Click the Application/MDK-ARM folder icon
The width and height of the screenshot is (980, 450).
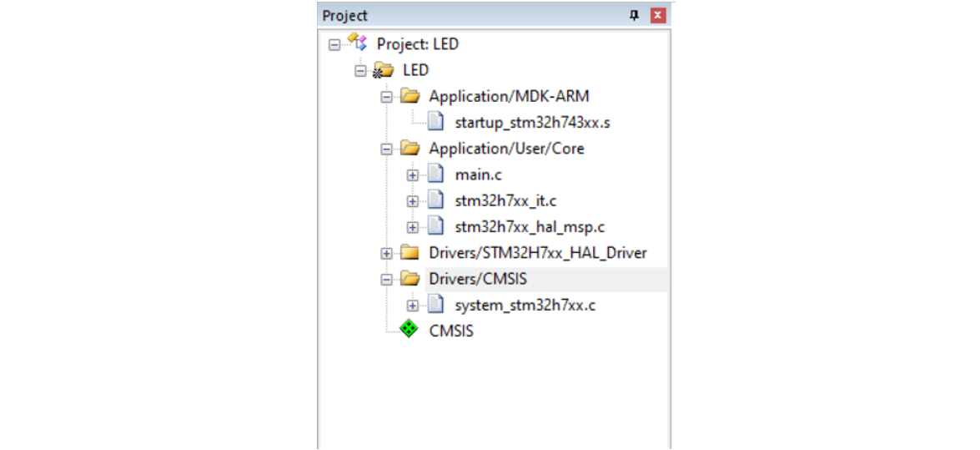(410, 96)
